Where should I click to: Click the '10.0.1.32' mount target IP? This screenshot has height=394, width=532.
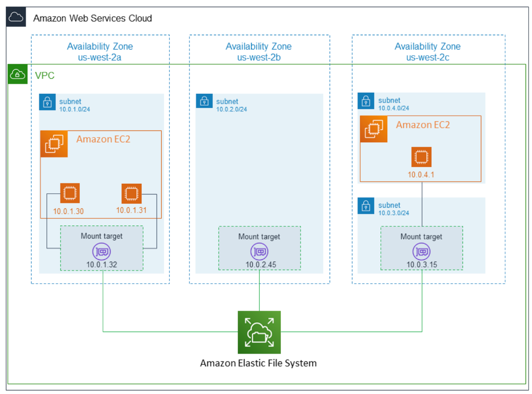(102, 265)
